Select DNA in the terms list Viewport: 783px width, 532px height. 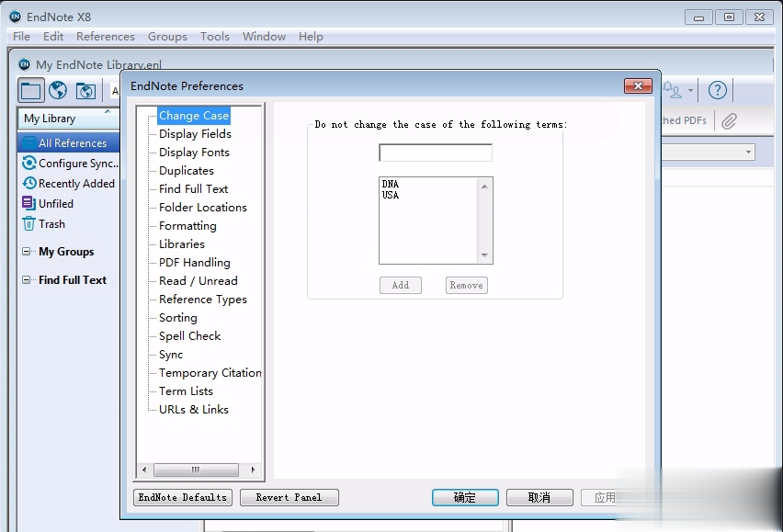[x=391, y=184]
